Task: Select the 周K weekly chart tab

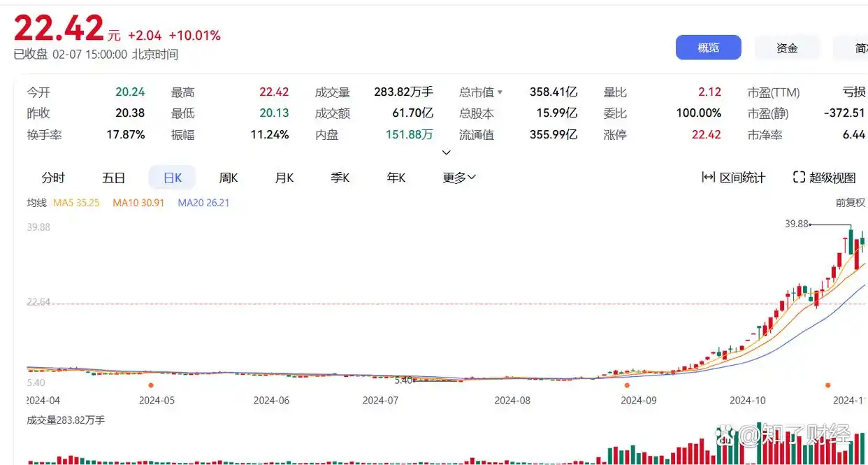Action: point(229,178)
